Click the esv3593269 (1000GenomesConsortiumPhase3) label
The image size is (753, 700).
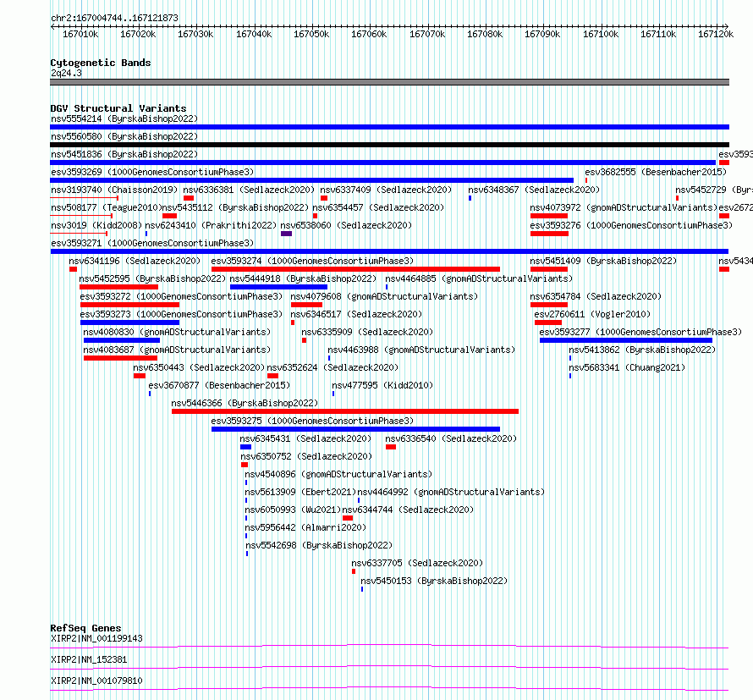point(152,172)
